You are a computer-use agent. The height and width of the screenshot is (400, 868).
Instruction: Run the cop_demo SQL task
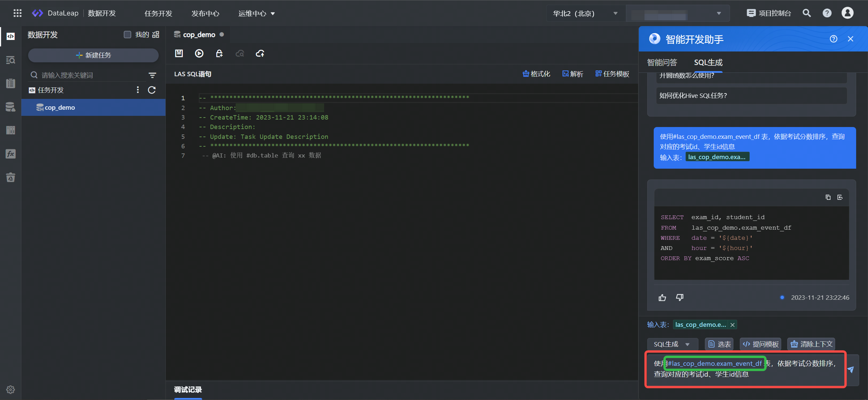(x=199, y=53)
